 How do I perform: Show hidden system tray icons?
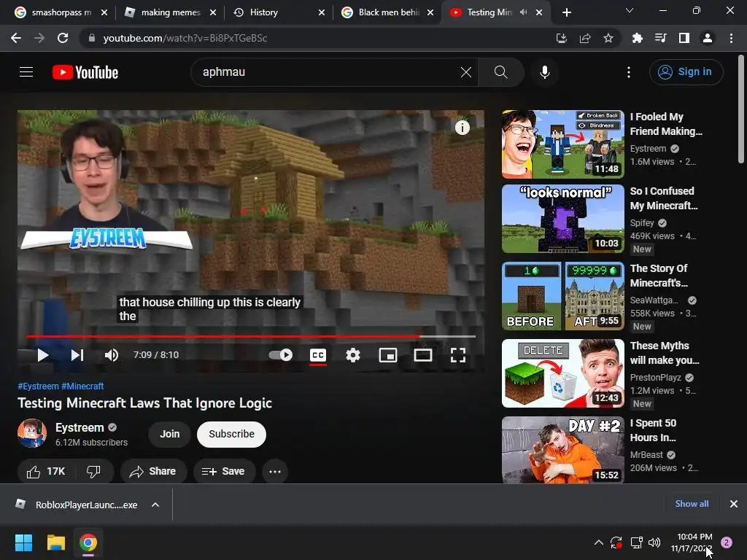pos(599,542)
